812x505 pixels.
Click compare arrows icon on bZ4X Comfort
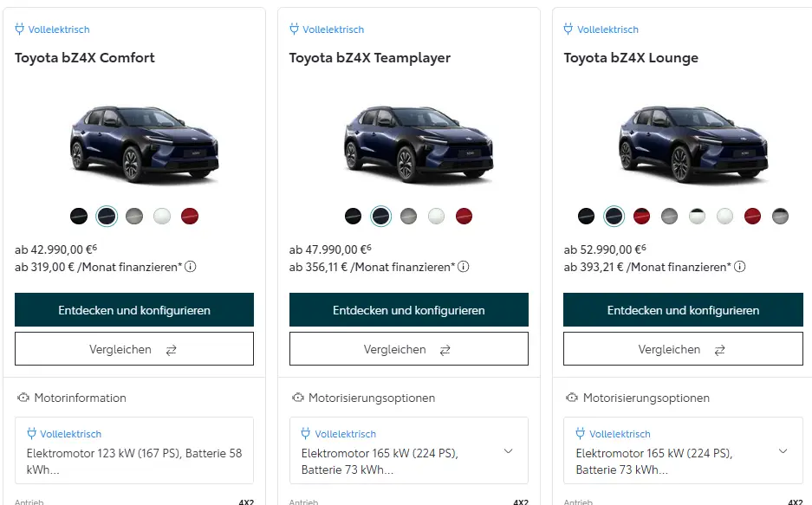(172, 350)
